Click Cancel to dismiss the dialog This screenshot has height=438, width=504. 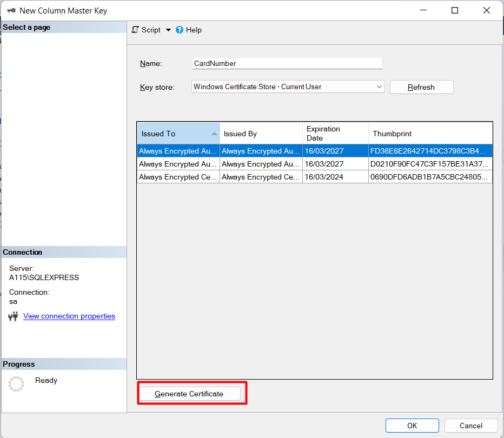tap(470, 426)
